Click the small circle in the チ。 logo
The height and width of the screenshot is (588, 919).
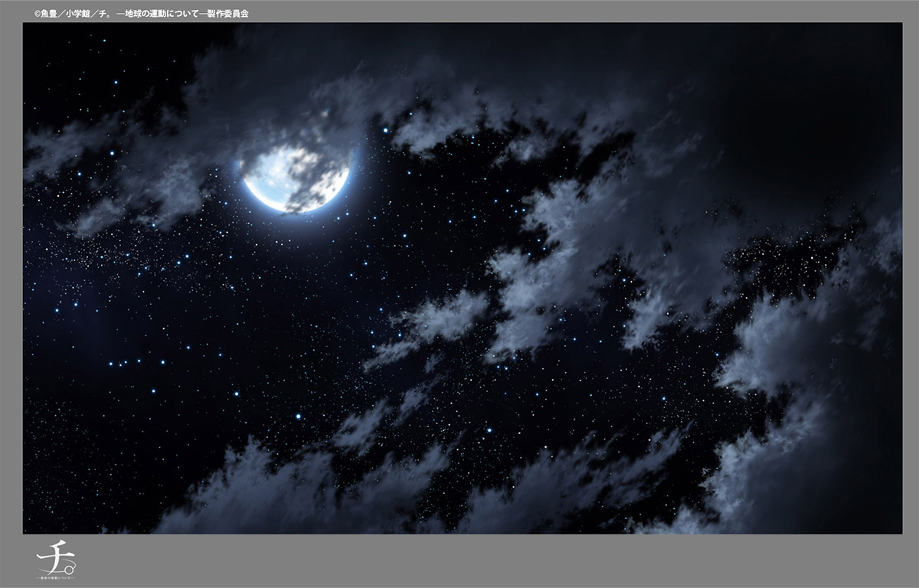tap(70, 569)
